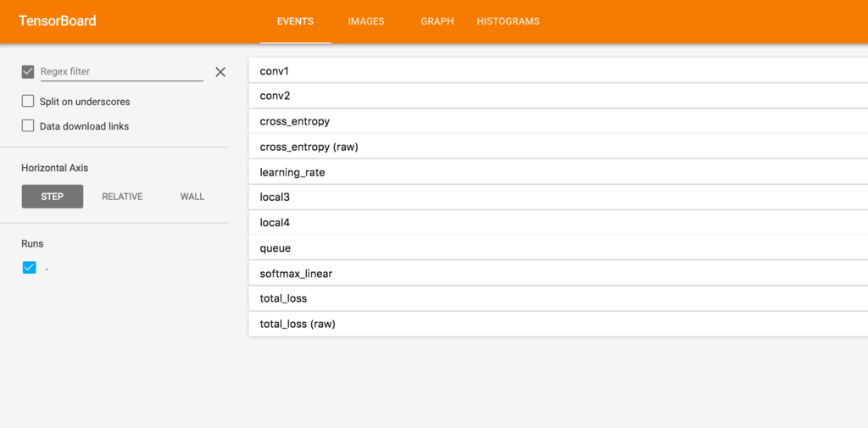Image resolution: width=868 pixels, height=428 pixels.
Task: Enable Data download links checkbox
Action: [x=28, y=125]
